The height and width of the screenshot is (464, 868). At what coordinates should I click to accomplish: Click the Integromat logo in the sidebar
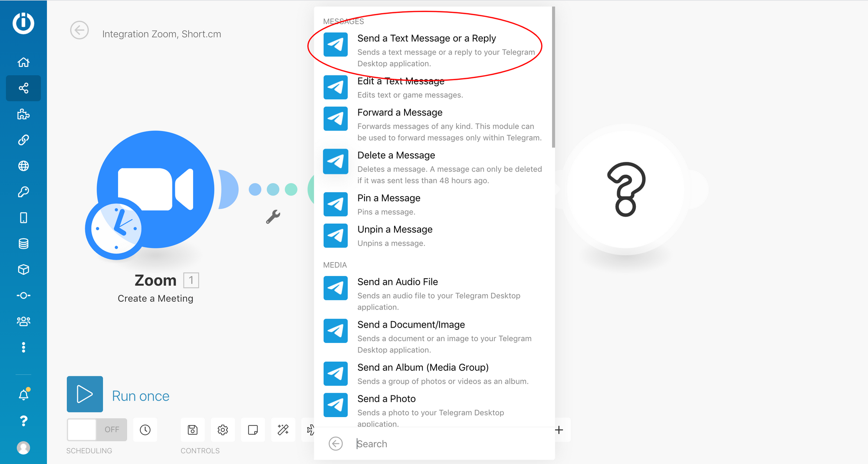[x=23, y=23]
